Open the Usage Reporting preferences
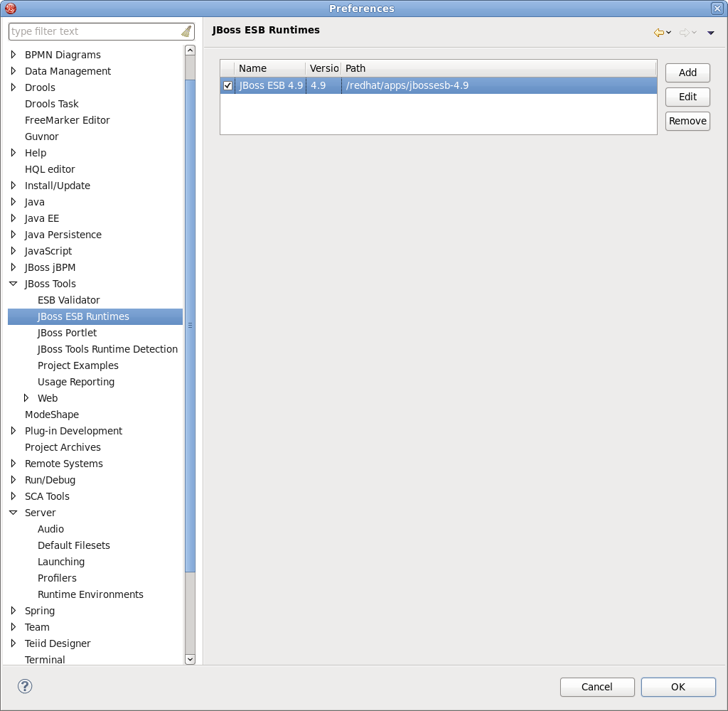 pyautogui.click(x=76, y=382)
